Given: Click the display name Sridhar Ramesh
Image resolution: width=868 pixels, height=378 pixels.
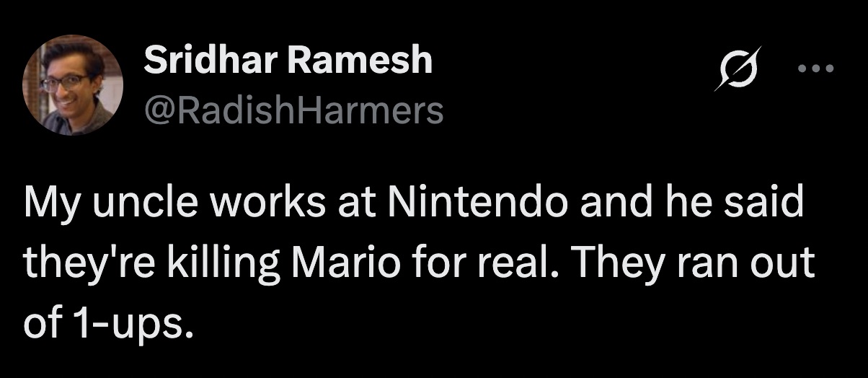Looking at the screenshot, I should (288, 60).
